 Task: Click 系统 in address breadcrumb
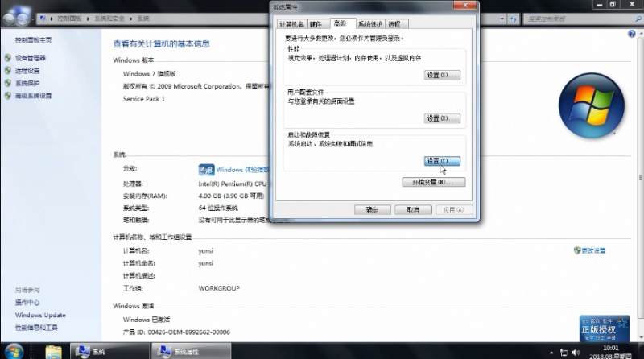[x=143, y=19]
